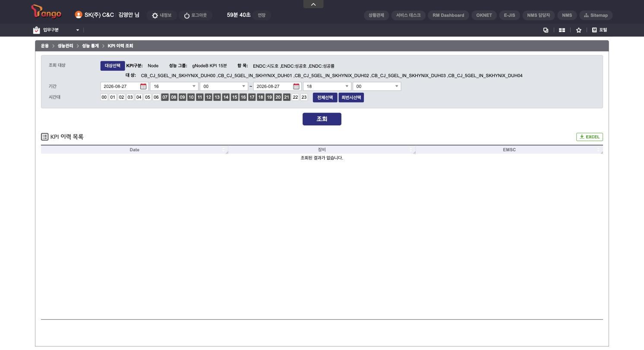This screenshot has height=350, width=644.
Task: Open the OKNET link
Action: coord(484,15)
